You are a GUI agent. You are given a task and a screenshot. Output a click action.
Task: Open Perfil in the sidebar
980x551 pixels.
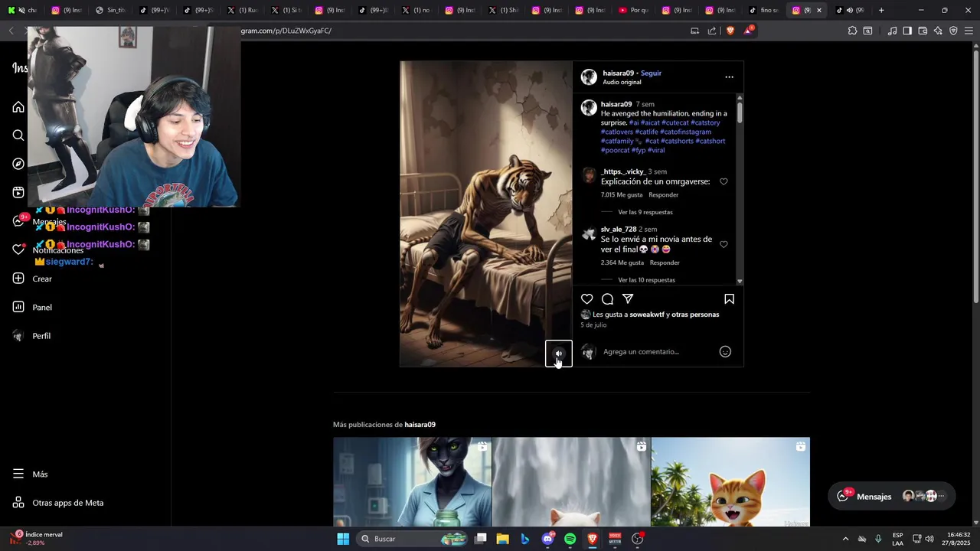click(x=32, y=336)
